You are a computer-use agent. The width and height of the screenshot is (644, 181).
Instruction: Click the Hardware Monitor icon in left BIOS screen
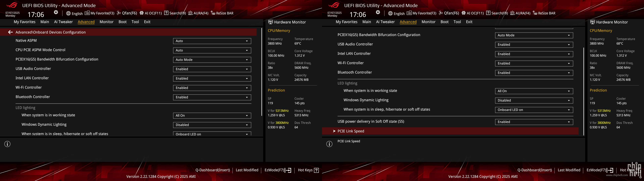(x=271, y=22)
